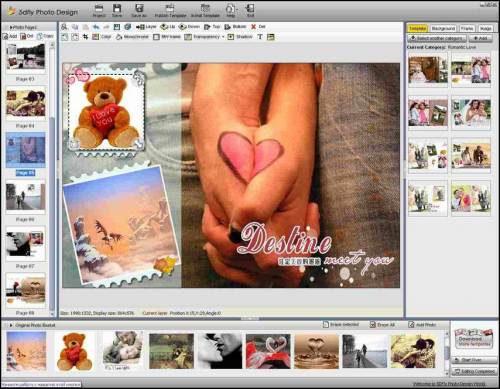The height and width of the screenshot is (389, 500).
Task: Move layer Down with the Down button
Action: coord(189,27)
